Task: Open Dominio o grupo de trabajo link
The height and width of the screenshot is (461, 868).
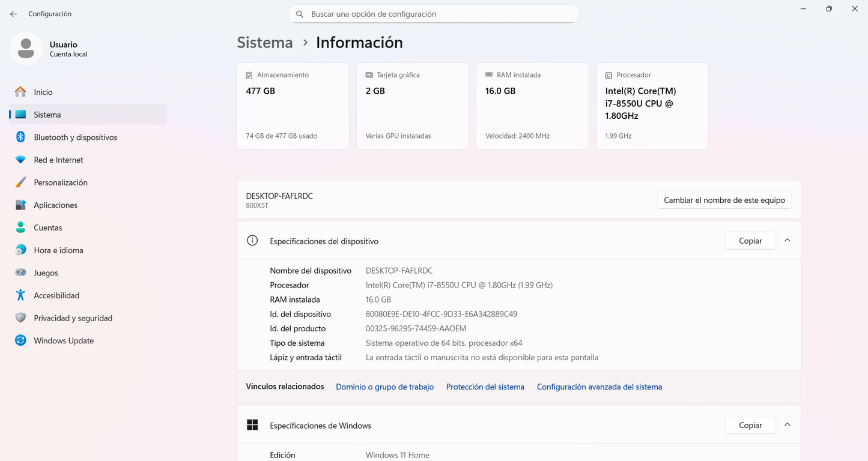Action: pyautogui.click(x=384, y=387)
